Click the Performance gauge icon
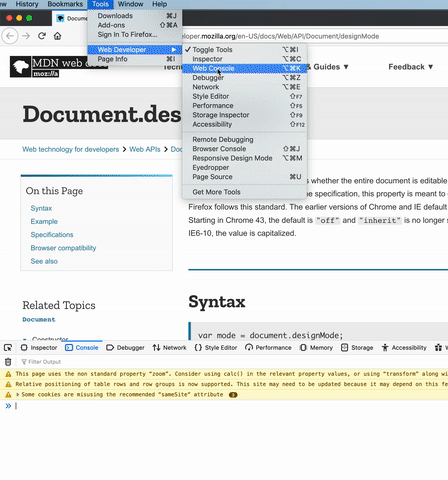The width and height of the screenshot is (448, 480). click(249, 348)
